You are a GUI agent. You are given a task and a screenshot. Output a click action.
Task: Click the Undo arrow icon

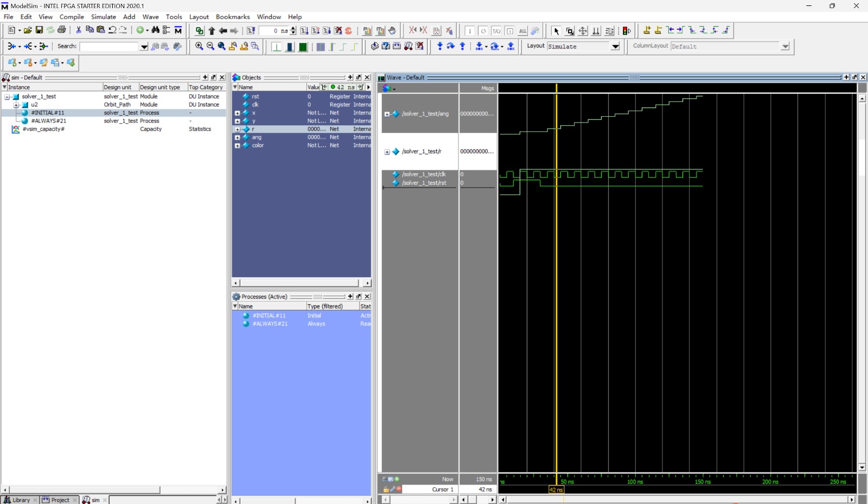pos(112,30)
